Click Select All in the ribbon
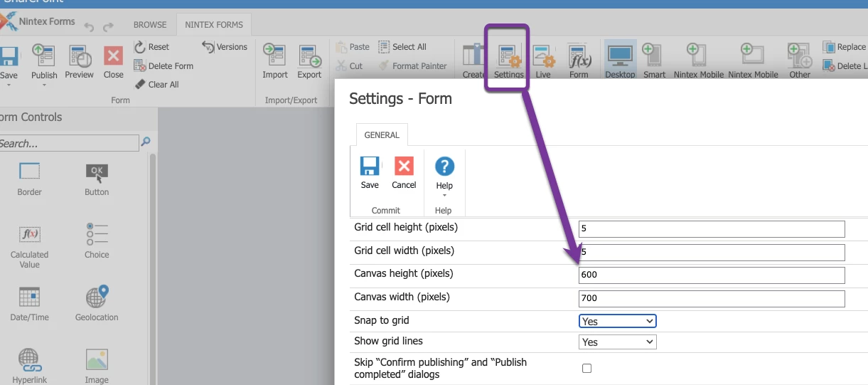Viewport: 868px width, 385px height. 402,47
